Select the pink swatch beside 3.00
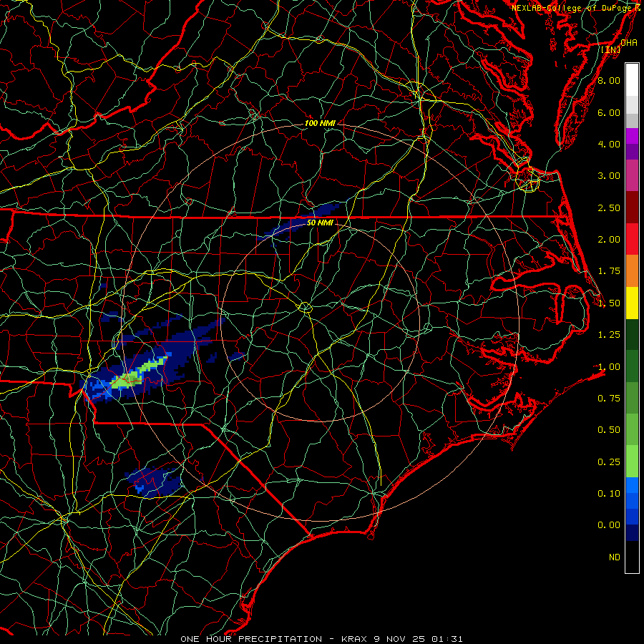644x644 pixels. pyautogui.click(x=632, y=175)
